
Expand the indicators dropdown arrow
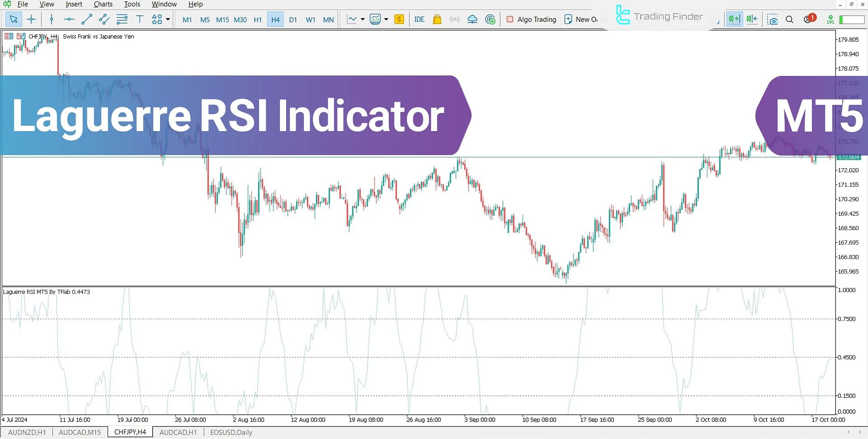(386, 19)
